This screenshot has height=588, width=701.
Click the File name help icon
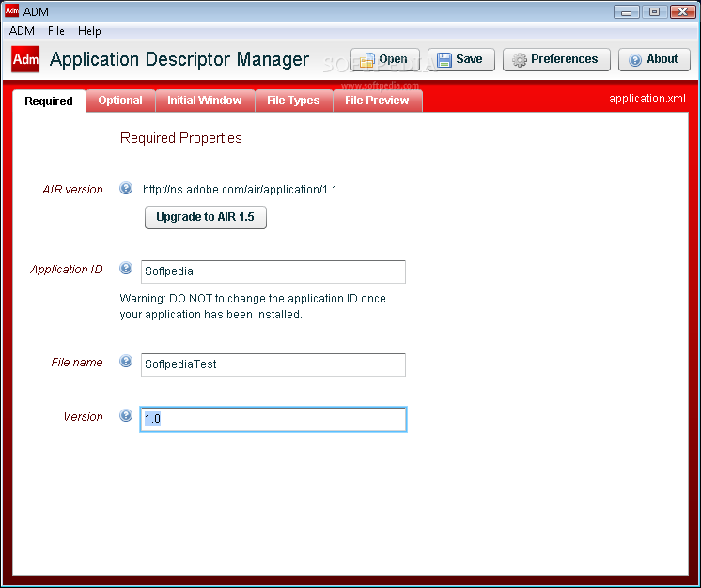pyautogui.click(x=126, y=361)
